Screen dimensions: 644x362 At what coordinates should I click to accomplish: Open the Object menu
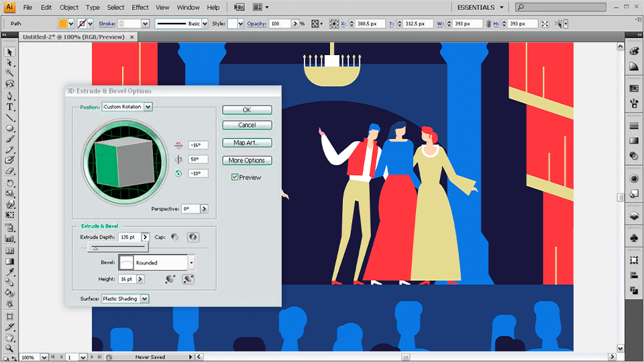coord(69,7)
